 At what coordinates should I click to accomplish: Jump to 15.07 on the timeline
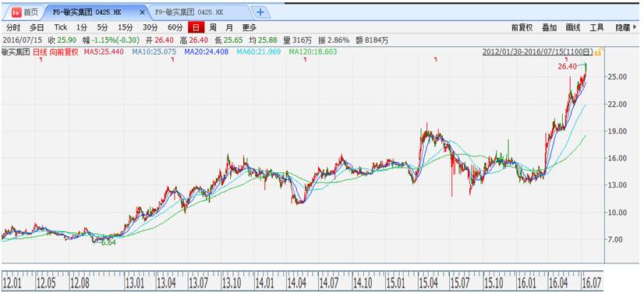[x=461, y=283]
